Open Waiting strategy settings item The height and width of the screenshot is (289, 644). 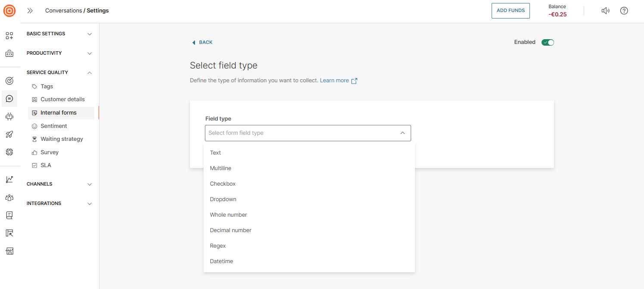[62, 139]
